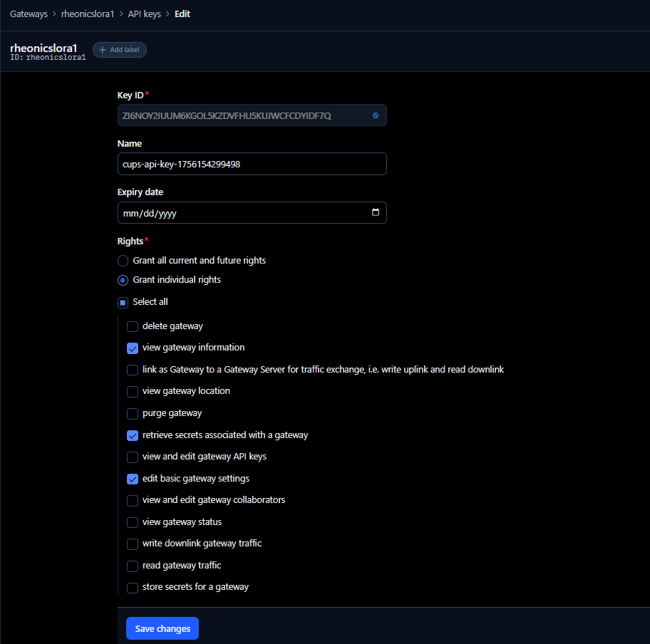Check view and edit gateway collaborators

pos(133,501)
